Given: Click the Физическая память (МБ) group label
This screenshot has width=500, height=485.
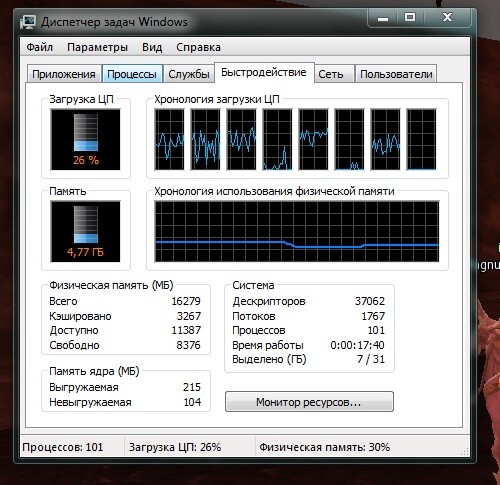Looking at the screenshot, I should (111, 285).
